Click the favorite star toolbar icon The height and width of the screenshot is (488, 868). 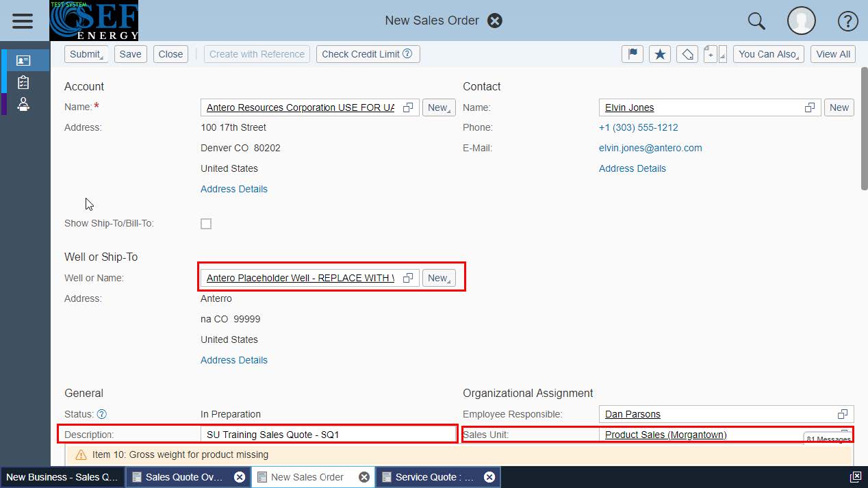click(x=660, y=54)
